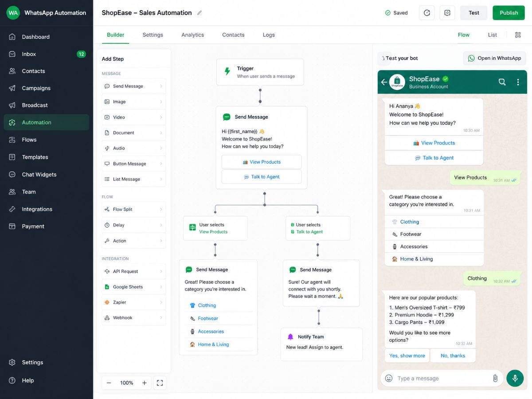Open the Analytics tab
This screenshot has height=399, width=532.
click(x=192, y=35)
